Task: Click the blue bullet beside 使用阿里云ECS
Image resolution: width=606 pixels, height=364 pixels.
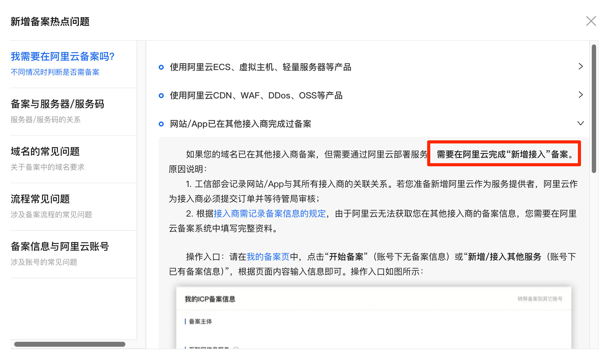Action: 161,67
